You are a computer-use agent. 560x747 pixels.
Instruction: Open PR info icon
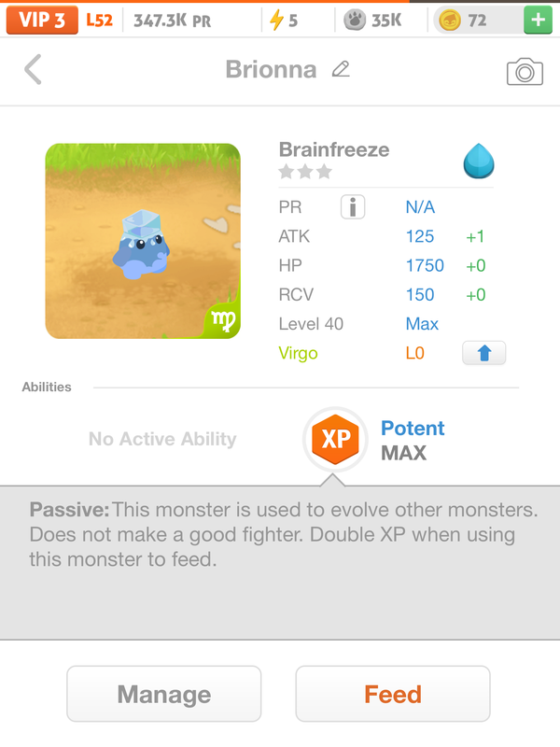[x=353, y=207]
